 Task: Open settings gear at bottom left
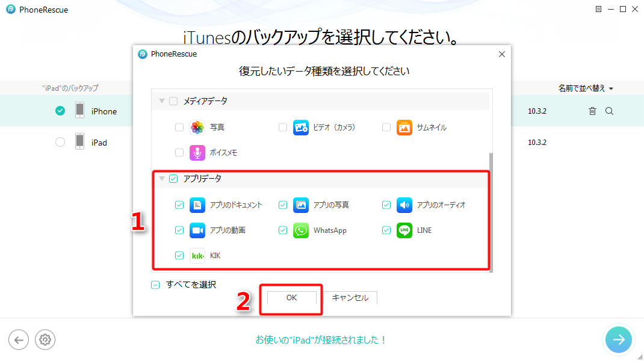point(45,340)
